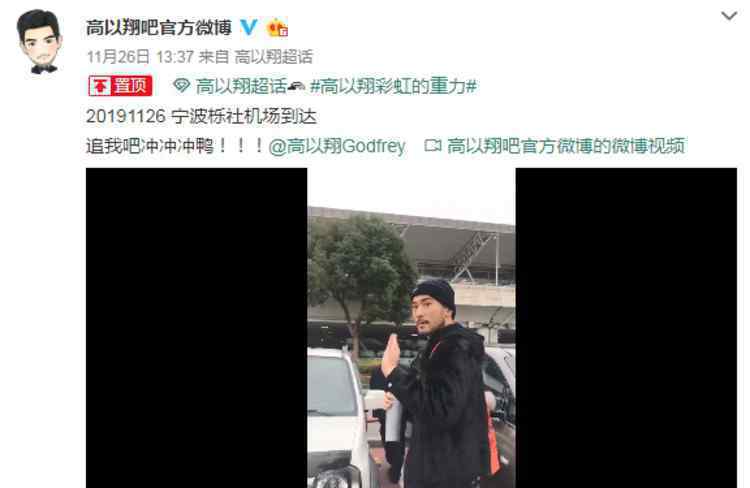Viewport: 750px width, 488px height.
Task: Open the 11月26日 13:37 timestamp link
Action: coord(140,57)
